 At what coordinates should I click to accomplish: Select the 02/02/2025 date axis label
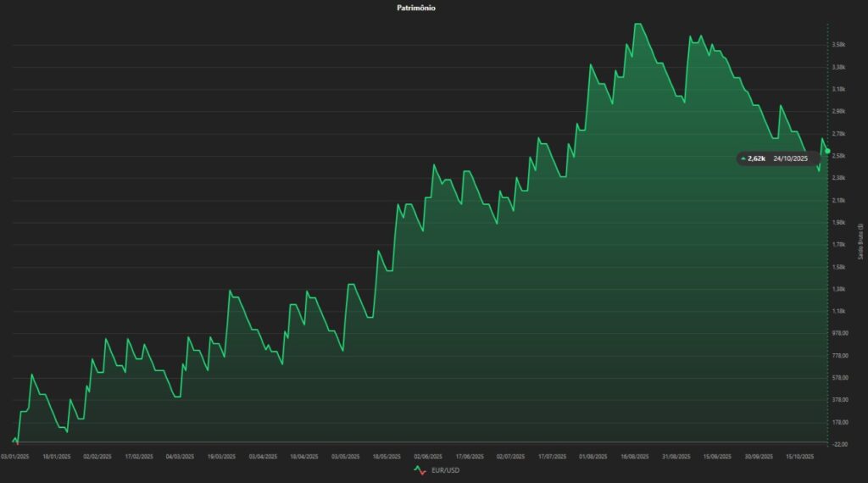(x=97, y=456)
